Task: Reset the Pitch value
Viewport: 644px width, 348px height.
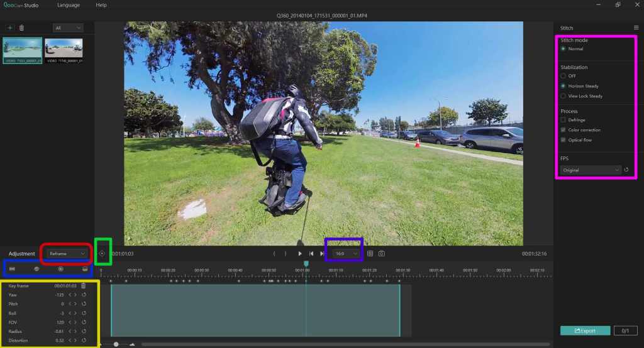Action: pyautogui.click(x=84, y=303)
